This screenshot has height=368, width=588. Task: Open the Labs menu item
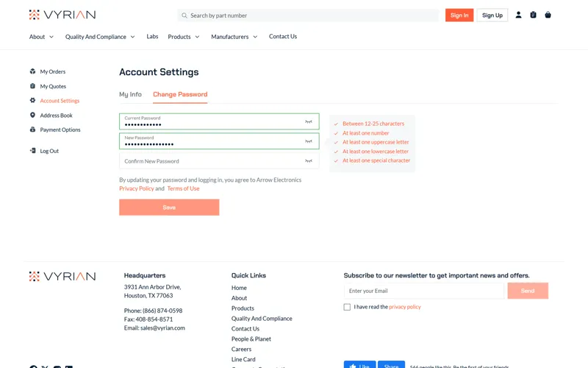[152, 36]
